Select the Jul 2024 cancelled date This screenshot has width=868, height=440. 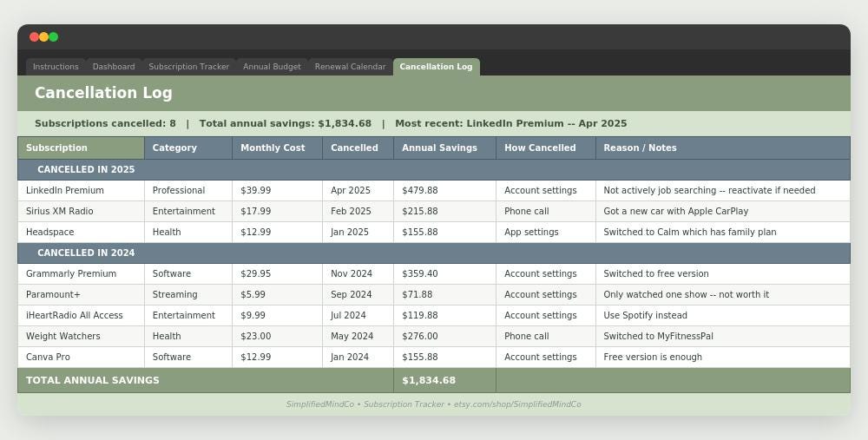[x=358, y=316]
